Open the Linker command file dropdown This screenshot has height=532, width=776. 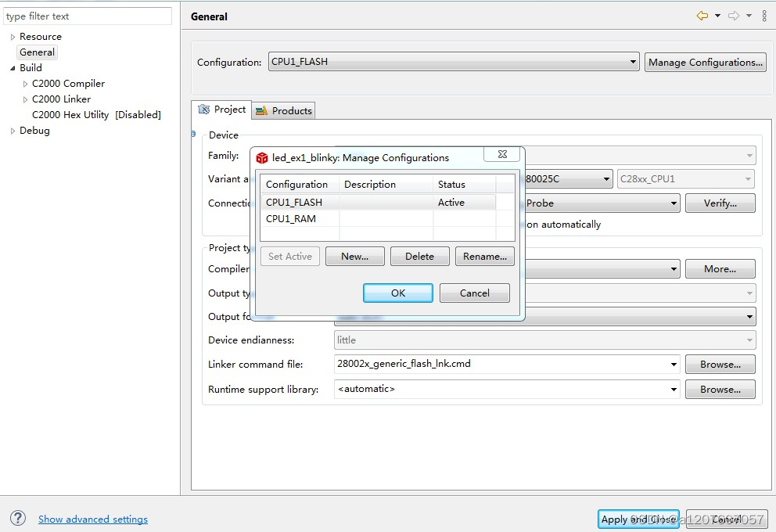[674, 365]
